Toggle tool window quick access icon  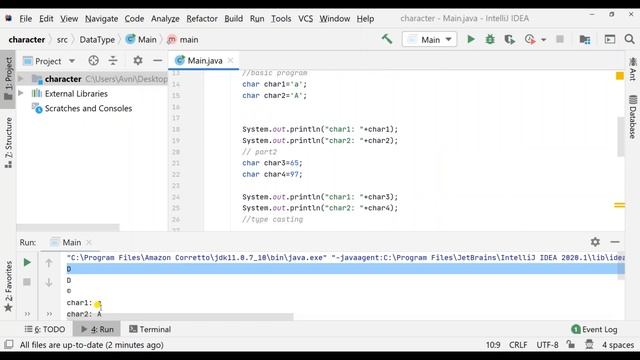(x=9, y=344)
